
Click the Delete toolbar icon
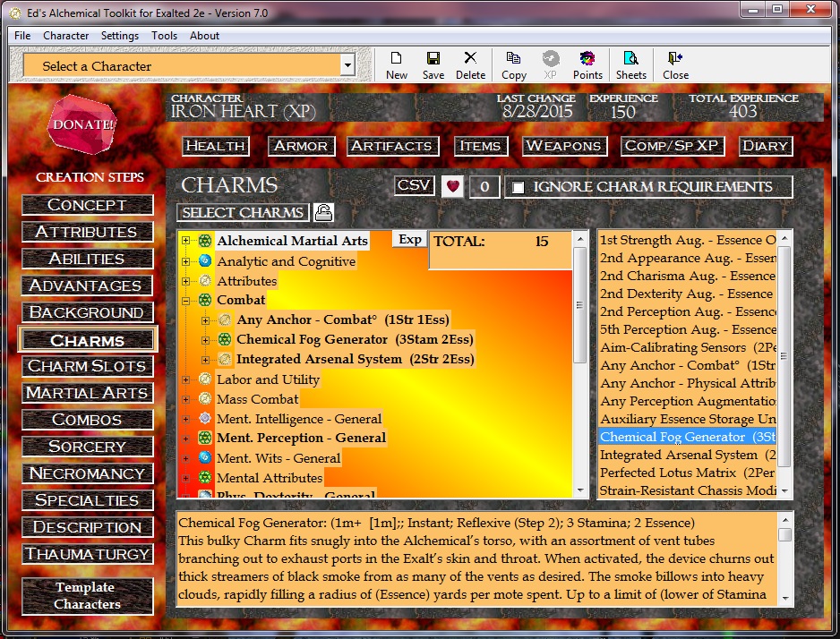pyautogui.click(x=470, y=65)
